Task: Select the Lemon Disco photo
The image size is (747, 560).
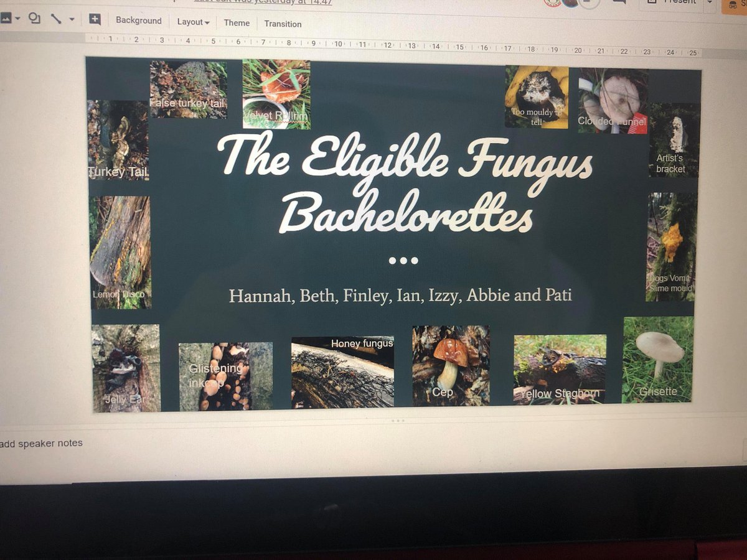Action: [120, 253]
